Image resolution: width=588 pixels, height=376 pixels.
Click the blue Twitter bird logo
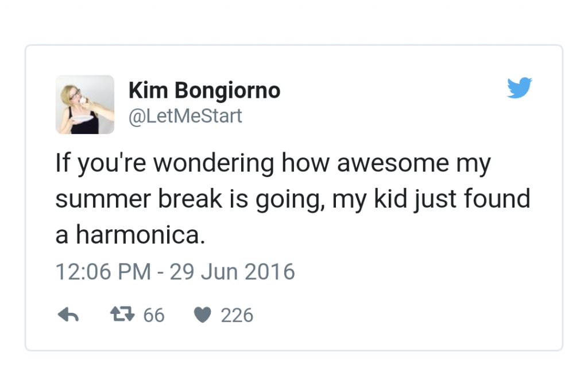tap(520, 88)
